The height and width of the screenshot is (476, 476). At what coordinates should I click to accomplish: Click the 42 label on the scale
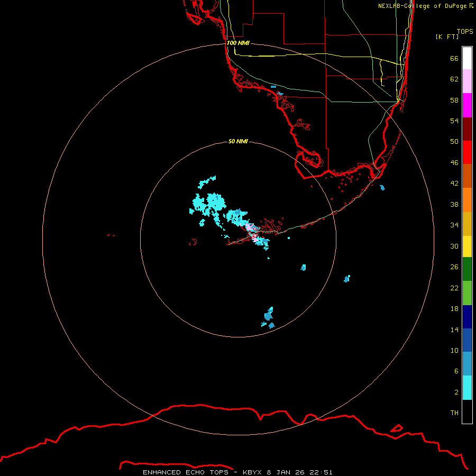pyautogui.click(x=454, y=184)
